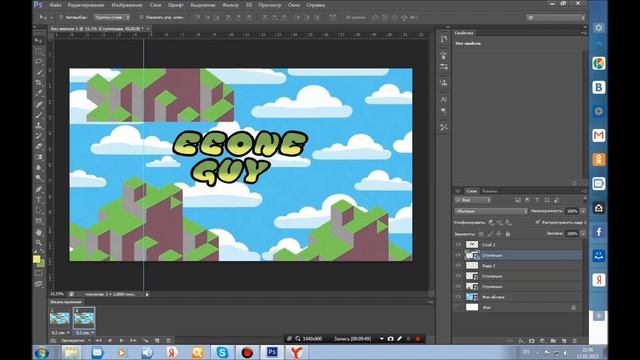The height and width of the screenshot is (360, 640).
Task: Open the Заливка fill dropdown arrow
Action: point(583,233)
